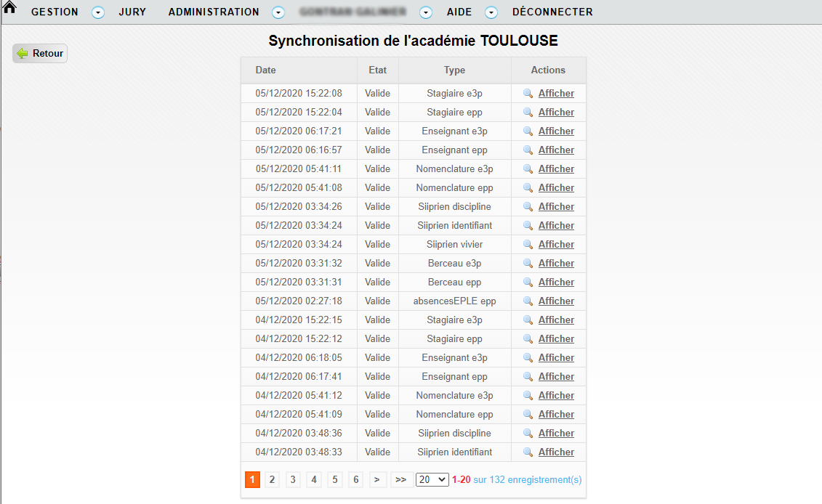Viewport: 822px width, 504px height.
Task: Click Déconnecter to log out
Action: coord(552,12)
